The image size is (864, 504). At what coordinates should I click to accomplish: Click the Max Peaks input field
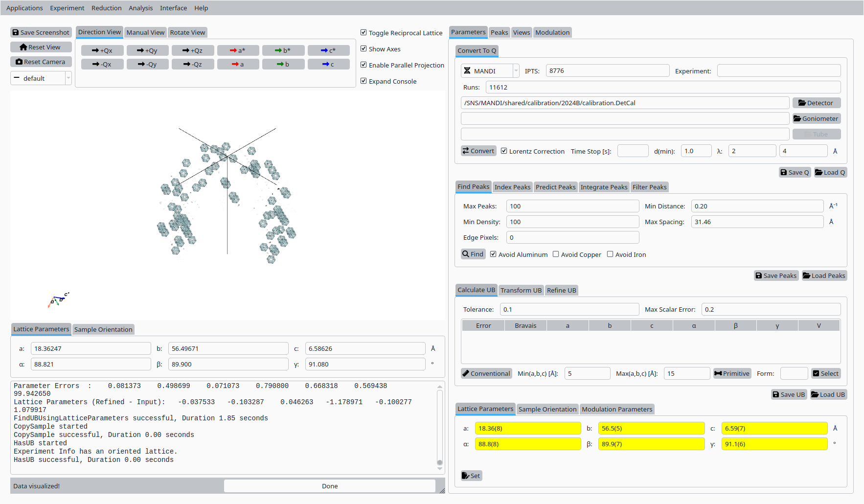tap(572, 206)
